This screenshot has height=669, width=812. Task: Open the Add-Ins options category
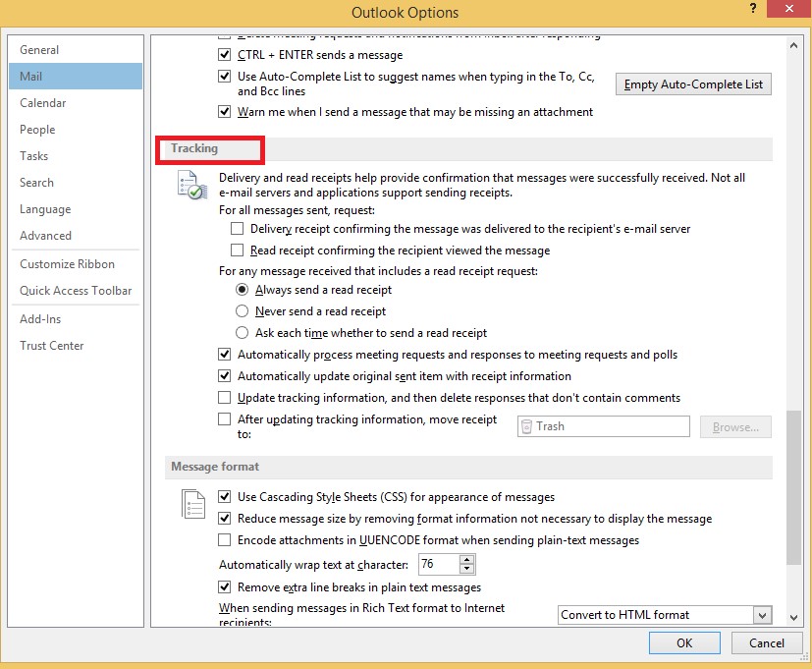click(76, 319)
